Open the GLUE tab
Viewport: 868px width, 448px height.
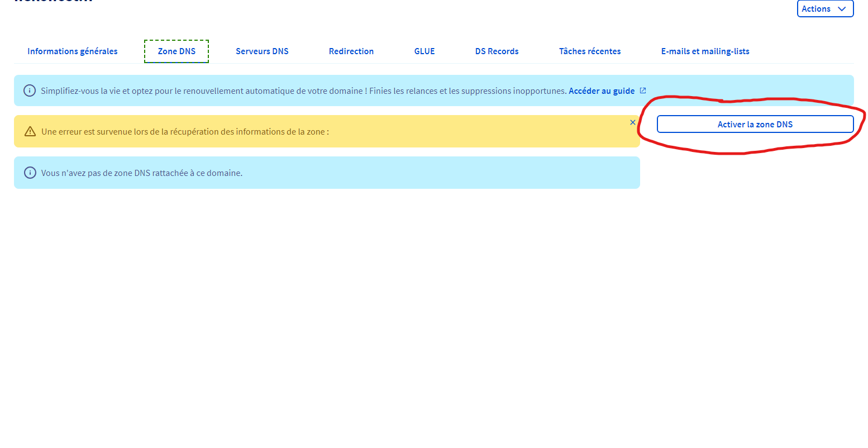pyautogui.click(x=425, y=51)
